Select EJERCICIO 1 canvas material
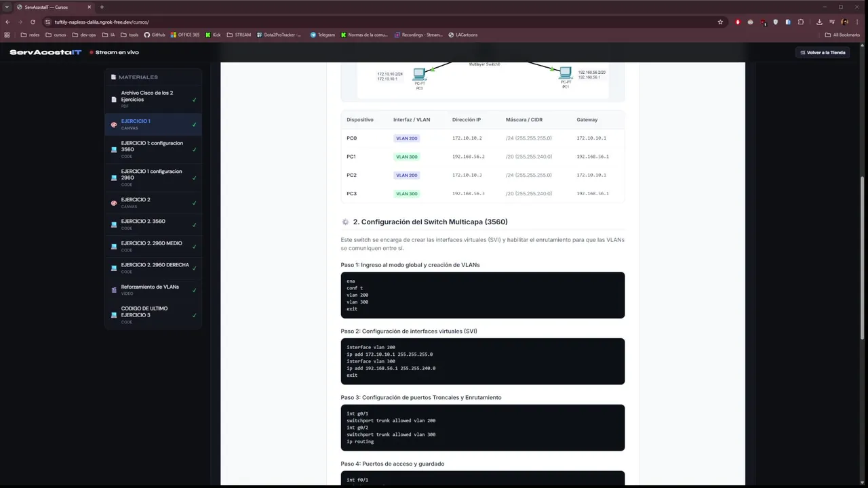This screenshot has width=868, height=488. coord(153,125)
